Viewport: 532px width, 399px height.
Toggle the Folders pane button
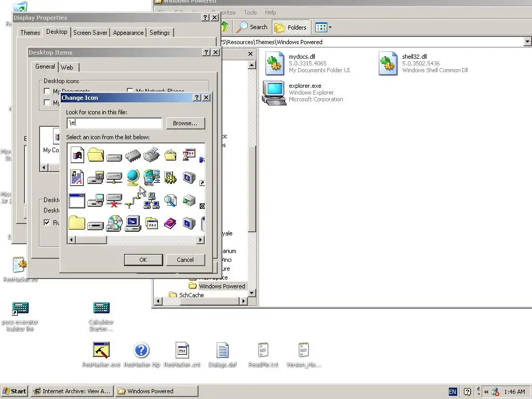point(291,27)
